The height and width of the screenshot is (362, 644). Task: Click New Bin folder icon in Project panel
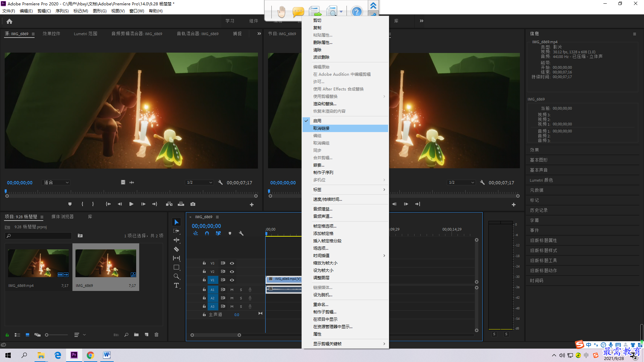pos(136,335)
